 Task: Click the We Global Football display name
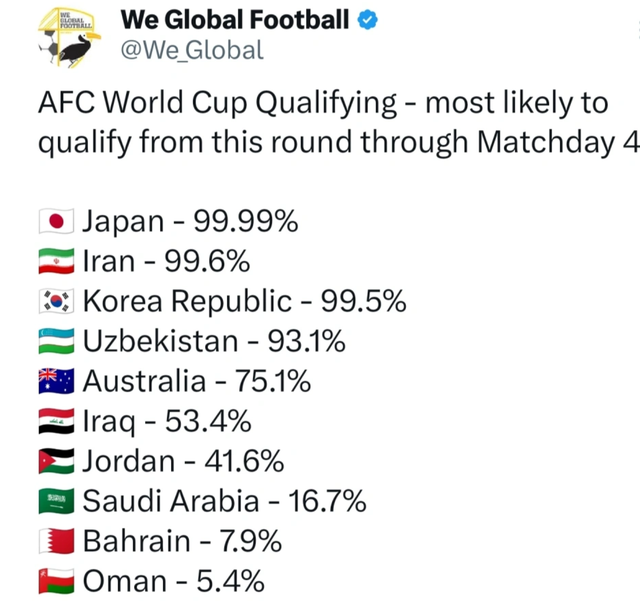point(235,20)
